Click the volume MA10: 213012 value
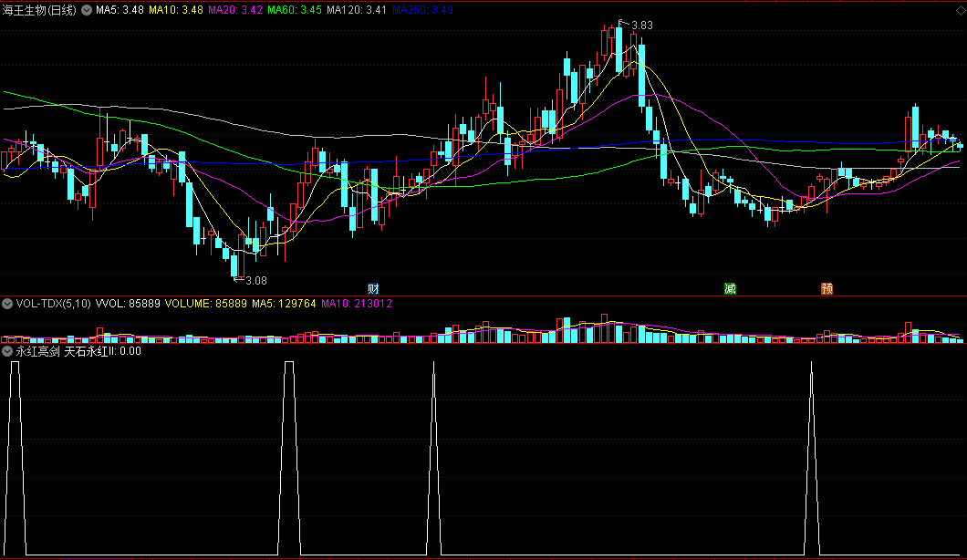 357,304
